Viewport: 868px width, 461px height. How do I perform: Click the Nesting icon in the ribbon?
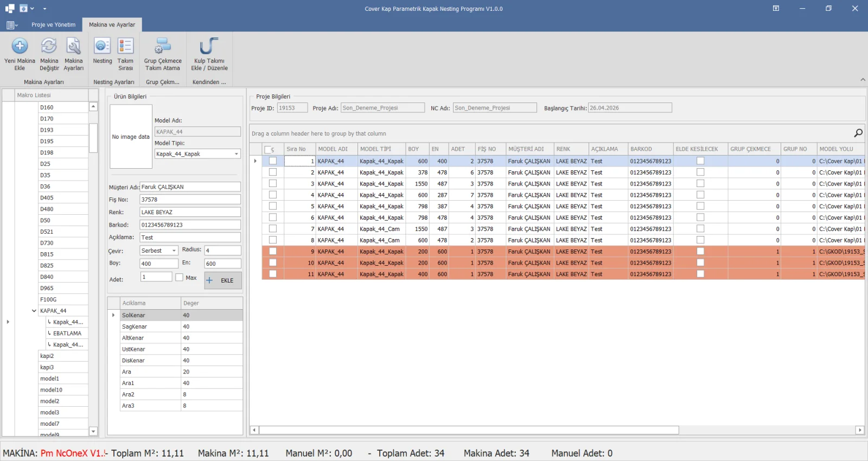click(102, 47)
